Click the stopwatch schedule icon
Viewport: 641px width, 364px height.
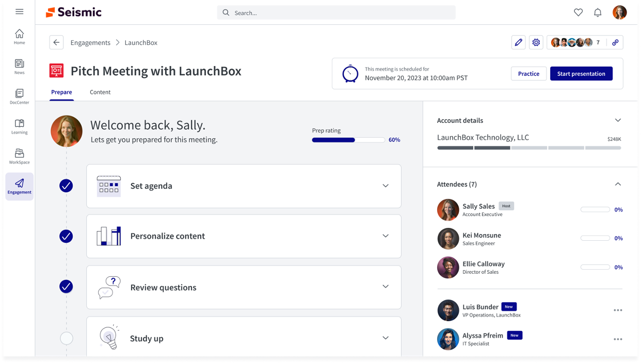(350, 73)
